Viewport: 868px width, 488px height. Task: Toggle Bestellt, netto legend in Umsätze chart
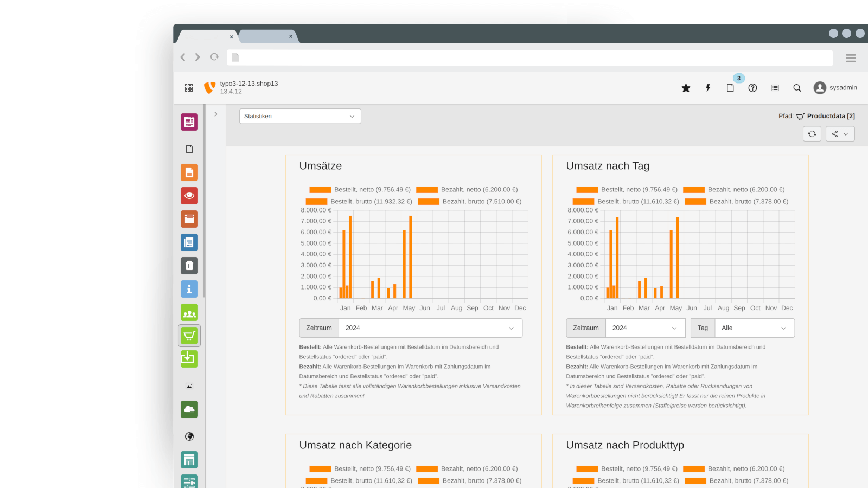click(360, 190)
